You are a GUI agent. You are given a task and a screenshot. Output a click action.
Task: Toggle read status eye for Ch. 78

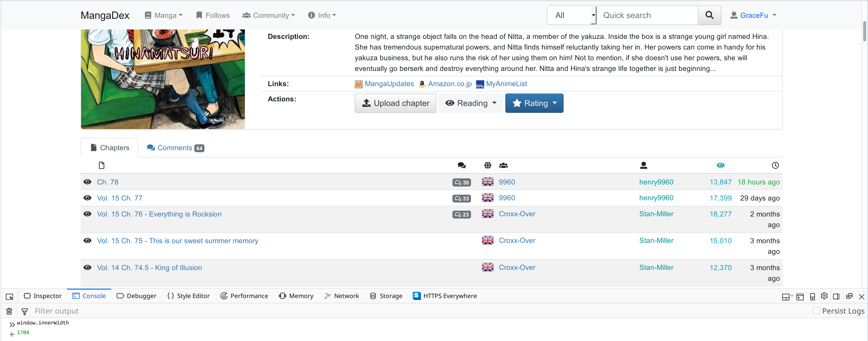tap(87, 182)
